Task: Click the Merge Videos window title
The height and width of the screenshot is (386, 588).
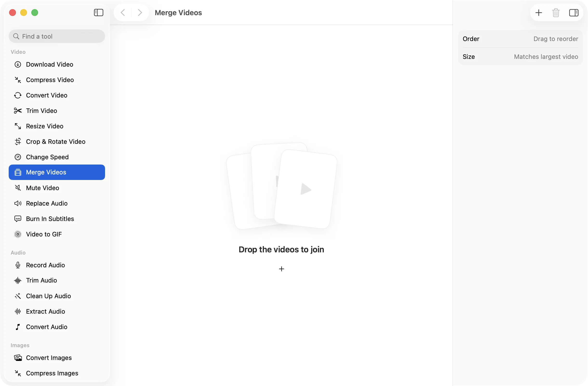Action: (178, 13)
